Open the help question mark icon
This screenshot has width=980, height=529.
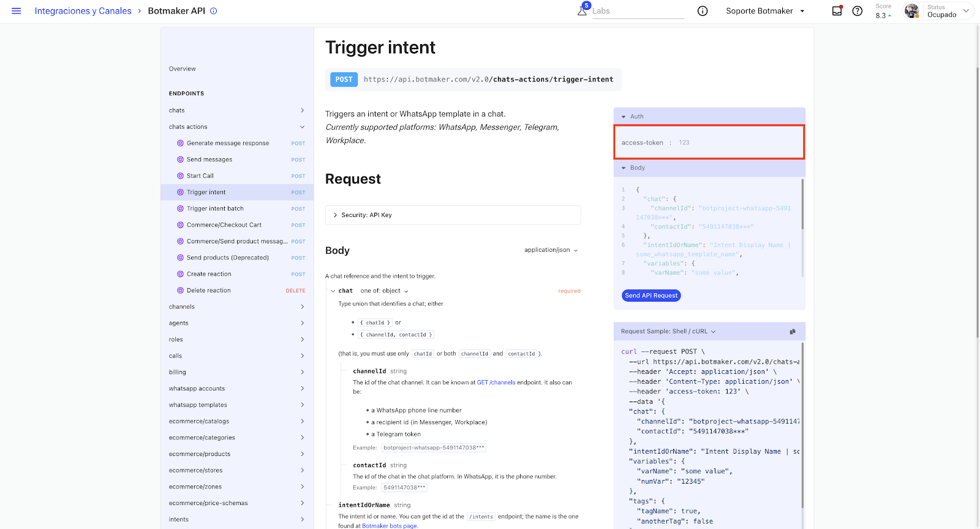pyautogui.click(x=858, y=11)
